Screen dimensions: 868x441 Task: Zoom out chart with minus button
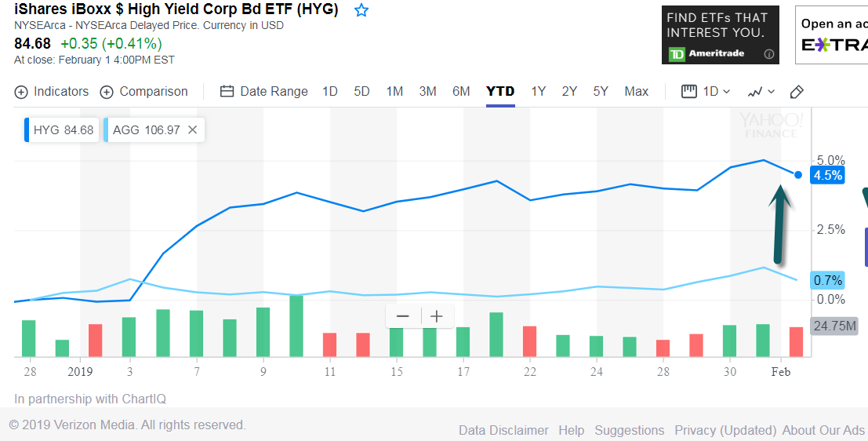[403, 316]
